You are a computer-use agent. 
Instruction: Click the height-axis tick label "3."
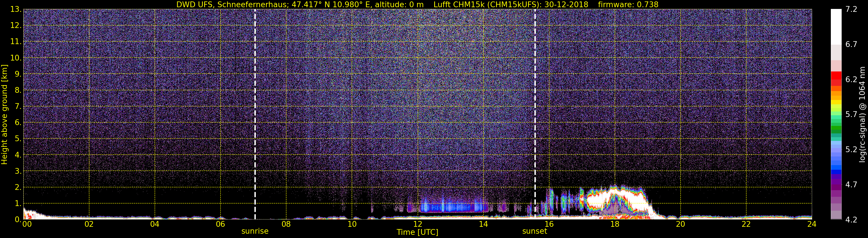(x=18, y=171)
